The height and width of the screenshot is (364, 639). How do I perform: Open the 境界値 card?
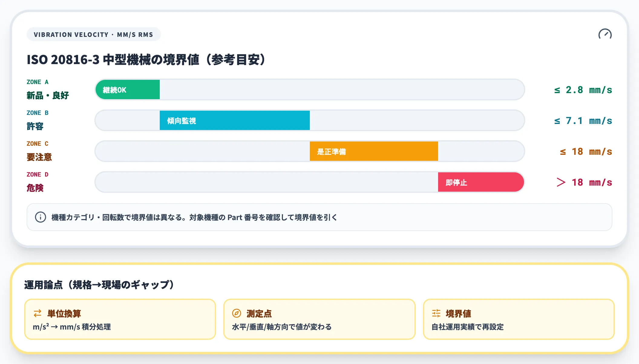pyautogui.click(x=519, y=319)
